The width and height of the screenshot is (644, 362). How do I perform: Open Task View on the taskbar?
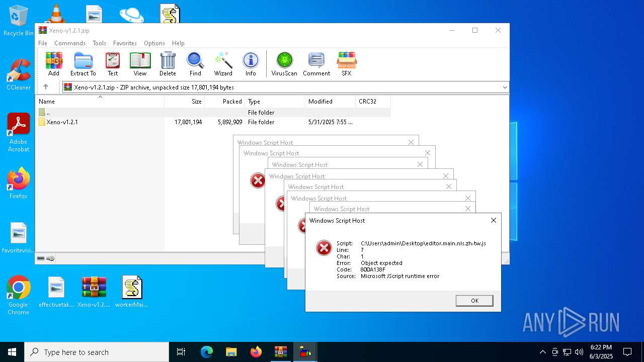tap(181, 352)
